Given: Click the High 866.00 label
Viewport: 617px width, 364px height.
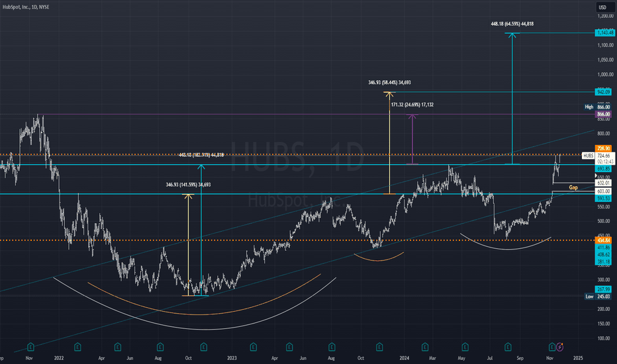Looking at the screenshot, I should pos(597,107).
